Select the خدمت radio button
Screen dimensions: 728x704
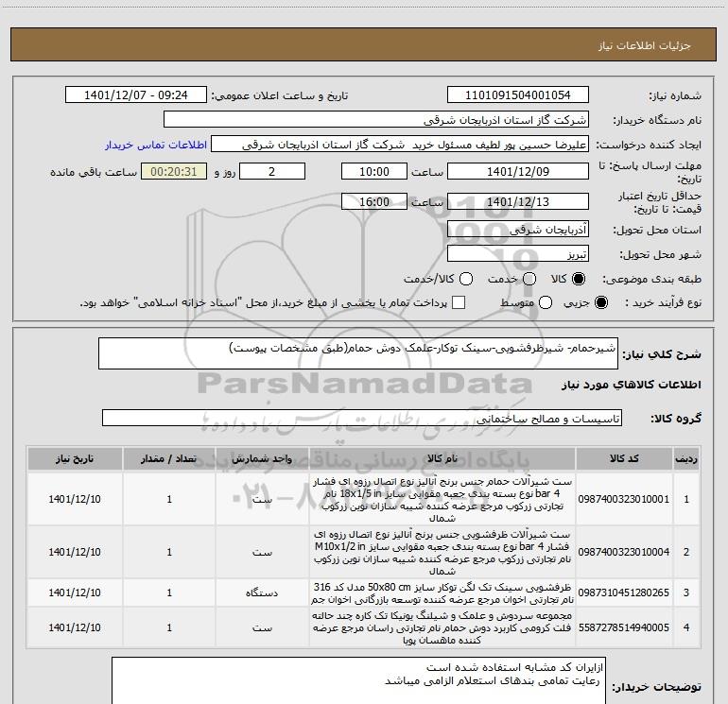pyautogui.click(x=529, y=279)
